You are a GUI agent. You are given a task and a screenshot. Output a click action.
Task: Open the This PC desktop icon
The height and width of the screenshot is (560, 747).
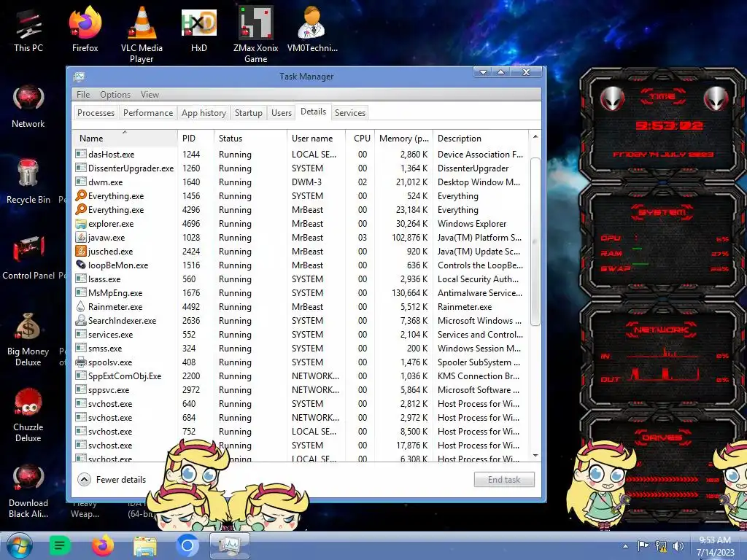tap(28, 29)
